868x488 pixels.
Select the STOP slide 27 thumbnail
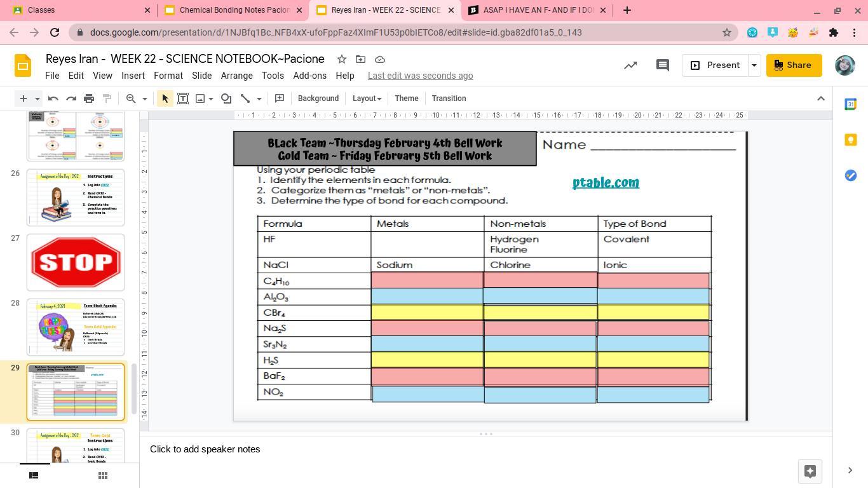(76, 262)
